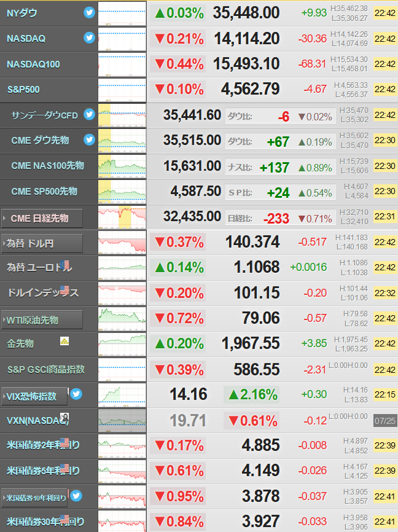This screenshot has width=398, height=532.
Task: Expand the 為替 ドル円 button
Action: coord(42,244)
